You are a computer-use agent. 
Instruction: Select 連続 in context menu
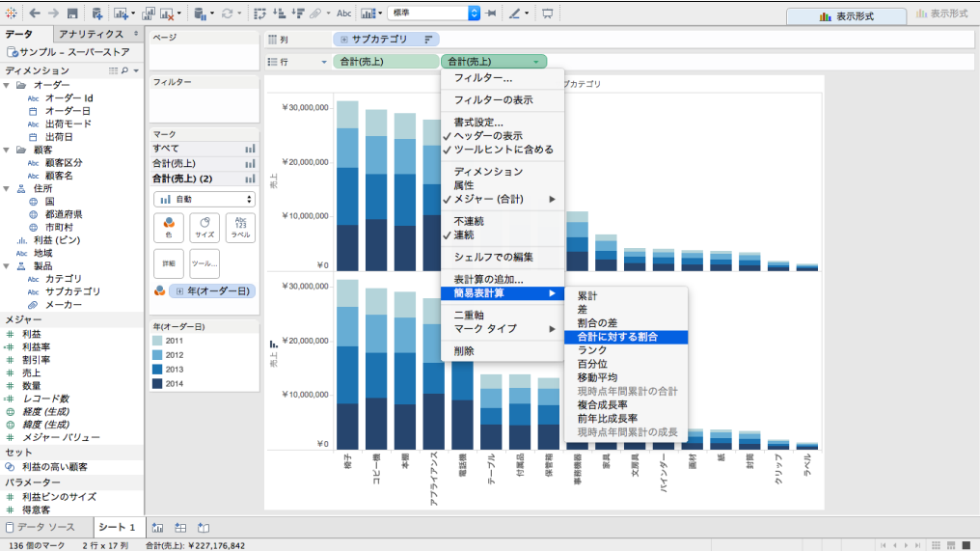(503, 235)
